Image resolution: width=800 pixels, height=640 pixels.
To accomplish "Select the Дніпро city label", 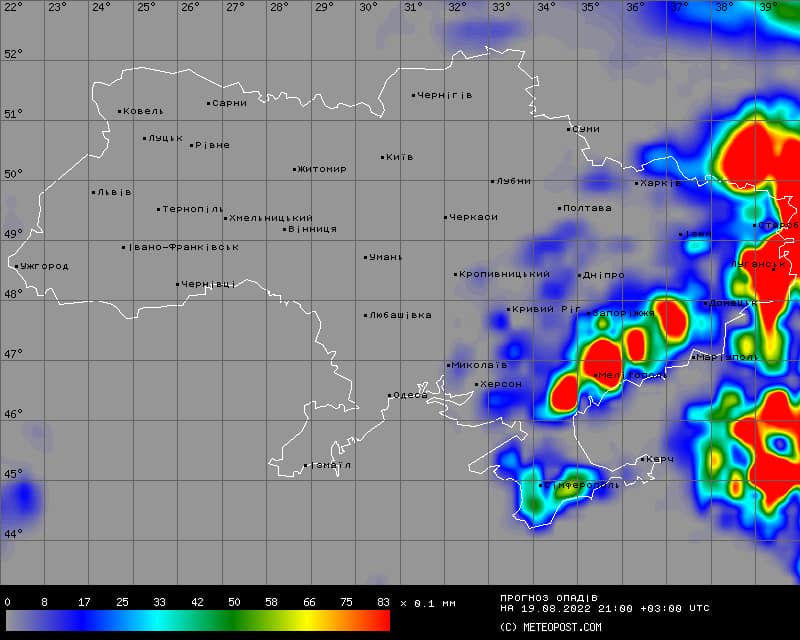I will [x=604, y=275].
